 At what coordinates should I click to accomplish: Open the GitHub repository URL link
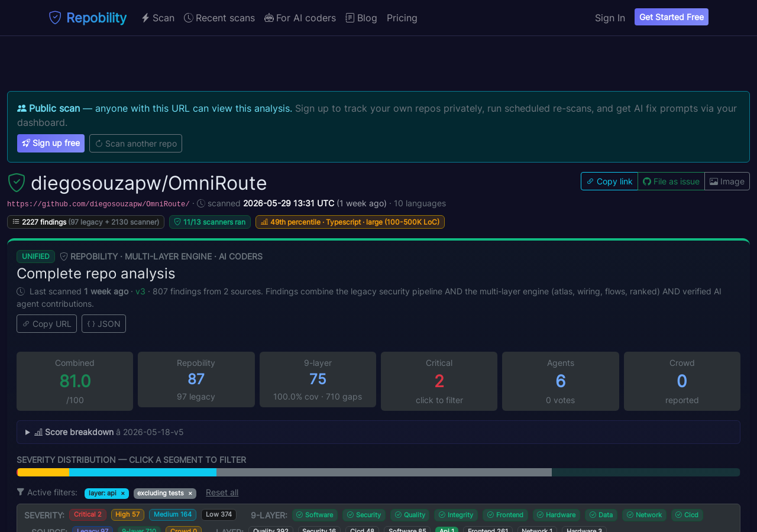point(98,204)
